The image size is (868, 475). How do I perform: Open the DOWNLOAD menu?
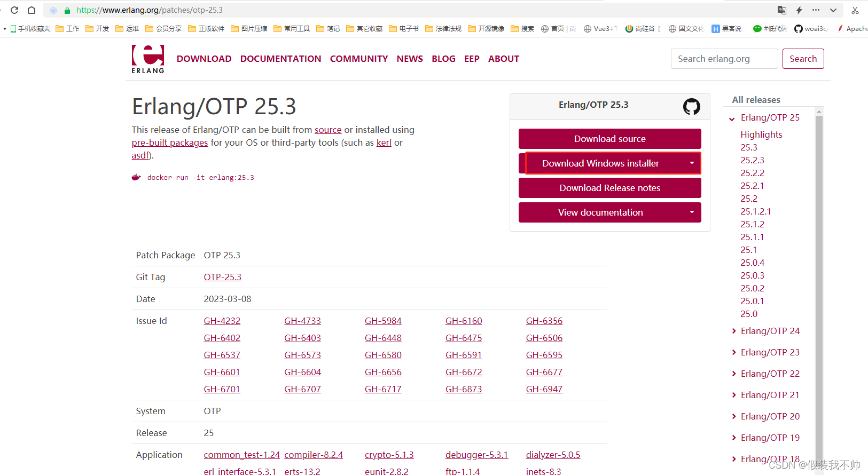coord(204,59)
